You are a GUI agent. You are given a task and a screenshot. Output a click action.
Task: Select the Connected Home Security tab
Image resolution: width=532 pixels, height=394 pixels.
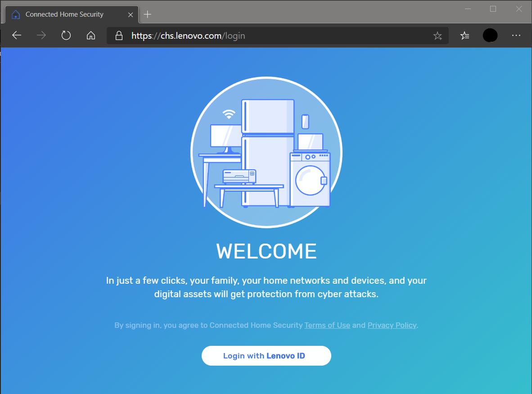[x=72, y=14]
